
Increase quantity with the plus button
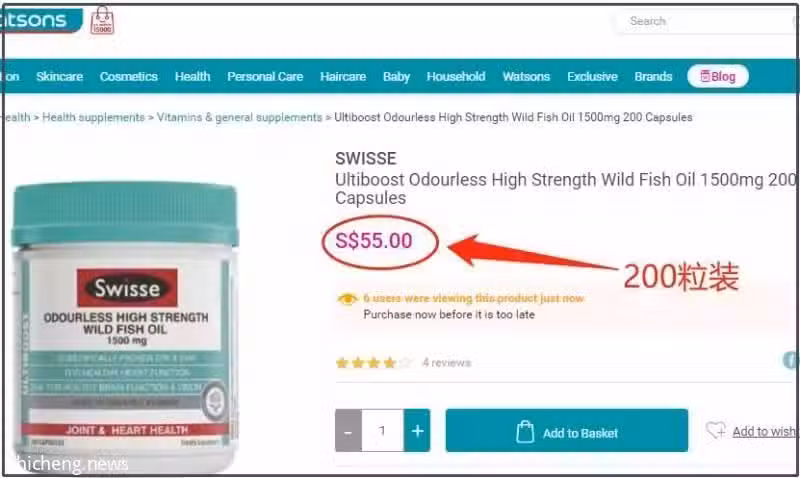pos(417,431)
